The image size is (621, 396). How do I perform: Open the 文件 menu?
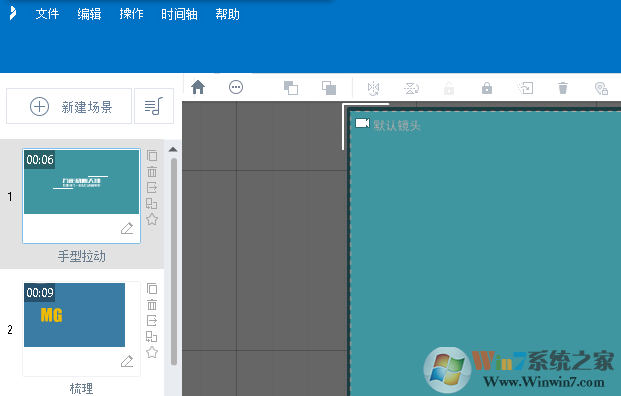click(47, 14)
